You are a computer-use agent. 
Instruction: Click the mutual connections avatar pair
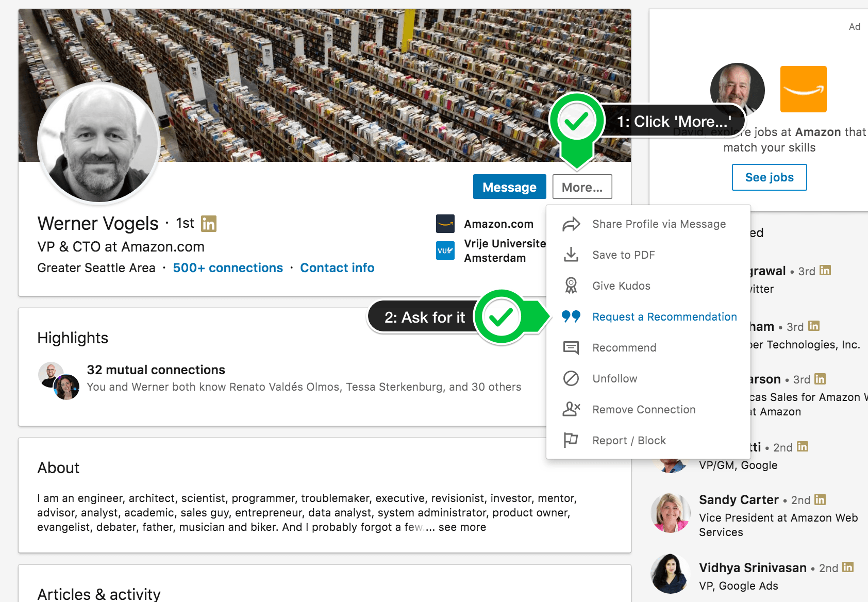(x=59, y=381)
